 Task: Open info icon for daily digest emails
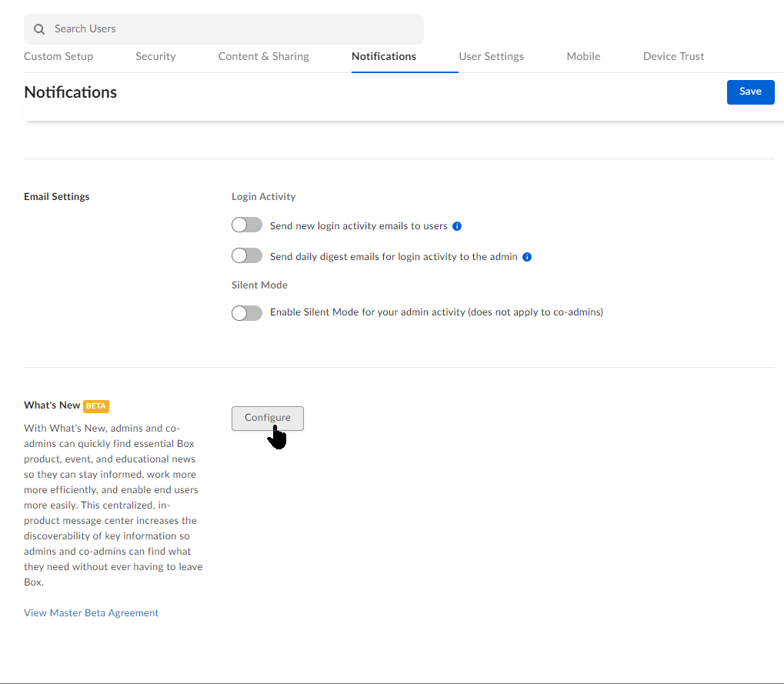527,257
